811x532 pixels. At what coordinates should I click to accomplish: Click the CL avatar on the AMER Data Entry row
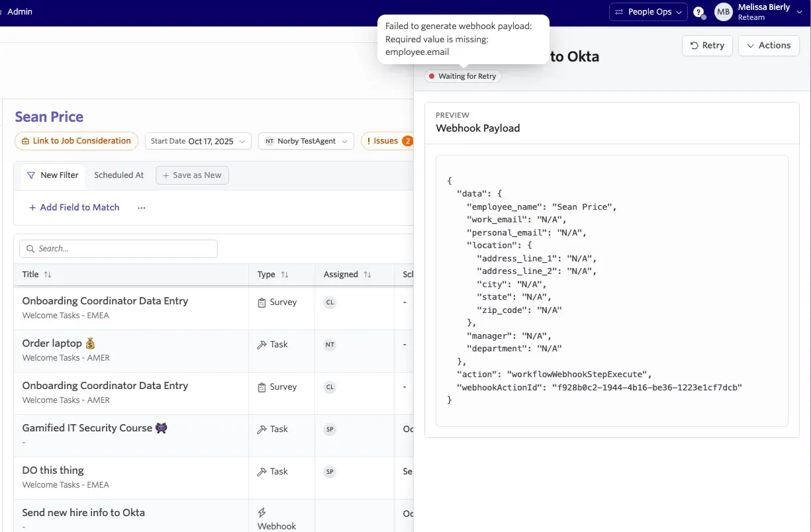pos(330,387)
